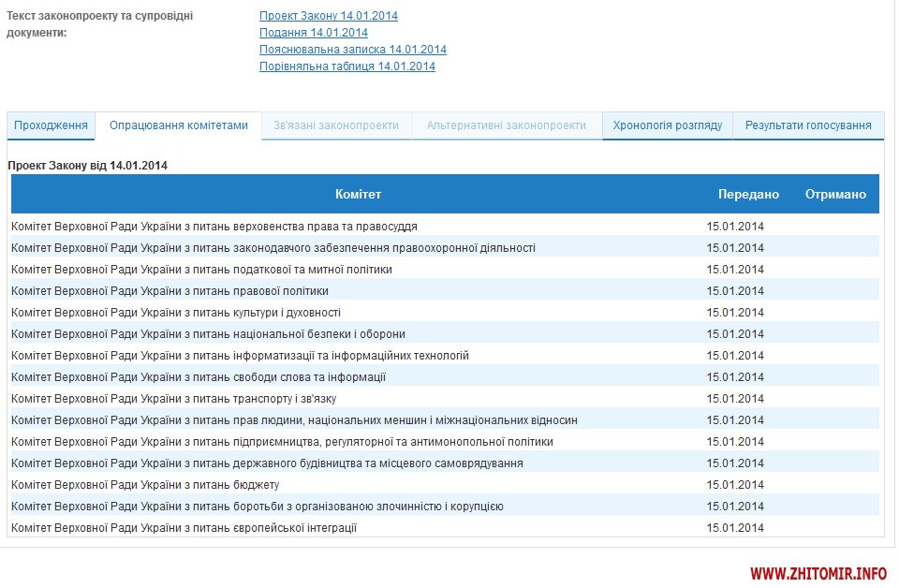
Task: Click the Передано column header
Action: (748, 195)
